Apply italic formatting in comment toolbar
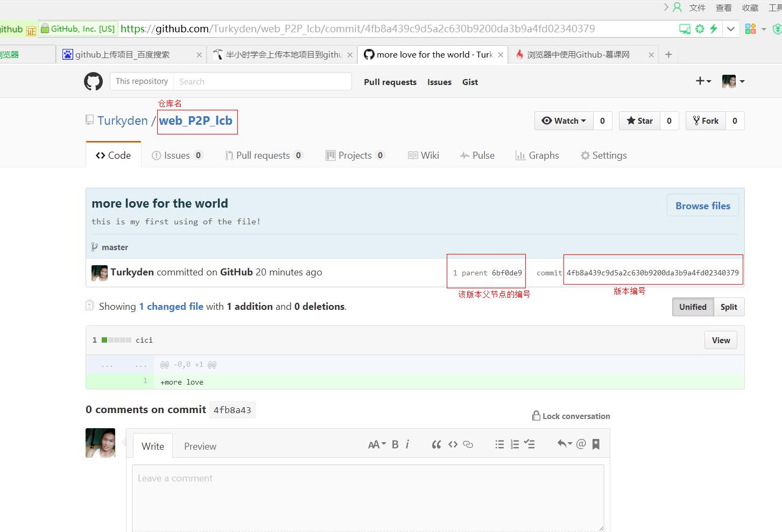 pyautogui.click(x=407, y=444)
